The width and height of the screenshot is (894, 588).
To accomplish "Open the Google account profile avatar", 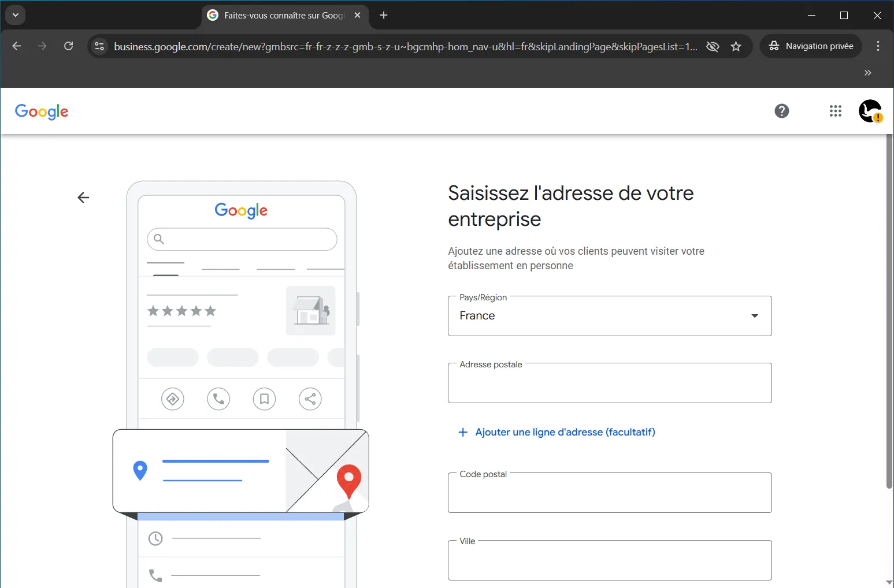I will tap(870, 111).
